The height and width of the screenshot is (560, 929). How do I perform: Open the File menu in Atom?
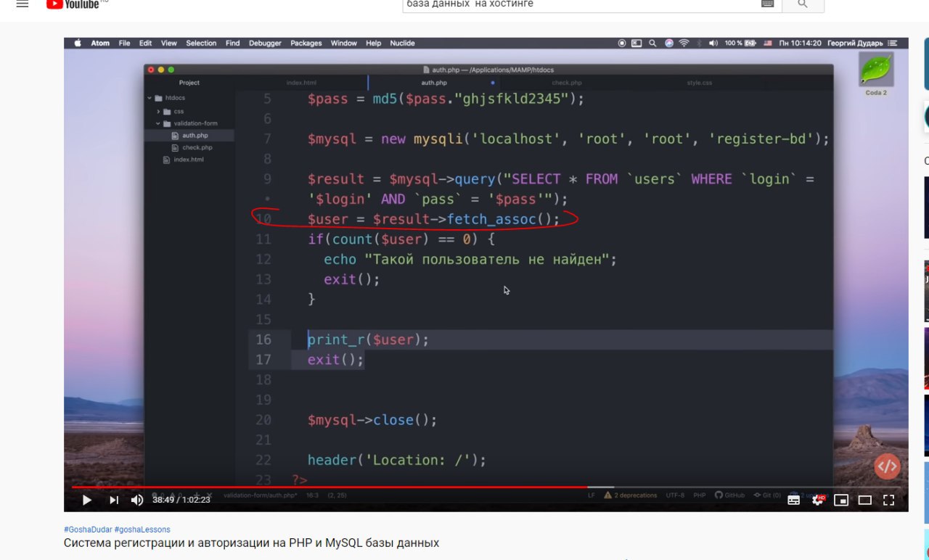(125, 43)
